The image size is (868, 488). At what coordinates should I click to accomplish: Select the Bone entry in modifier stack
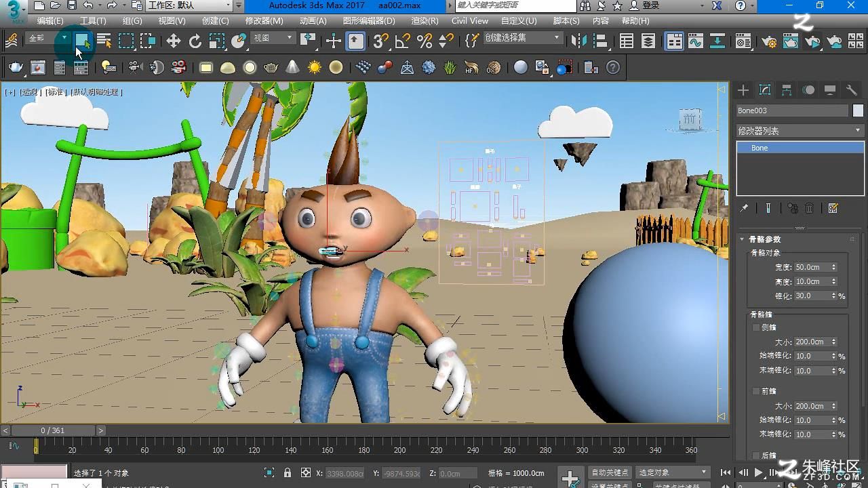tap(800, 148)
